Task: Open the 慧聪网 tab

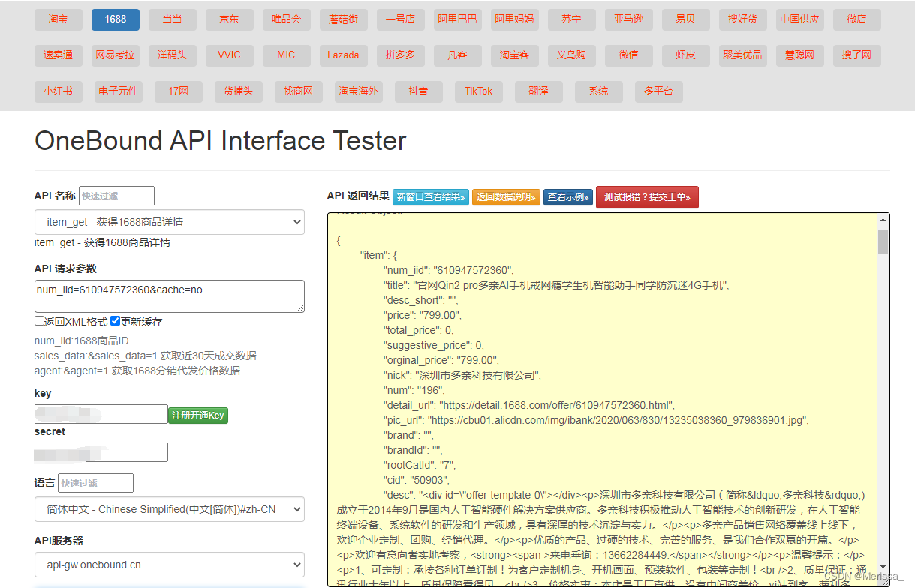Action: 799,55
